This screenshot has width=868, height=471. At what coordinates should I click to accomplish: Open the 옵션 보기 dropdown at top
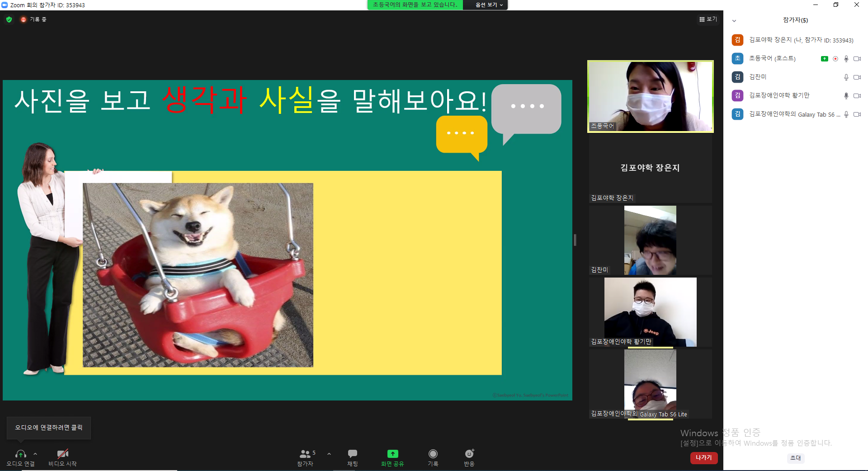click(489, 5)
